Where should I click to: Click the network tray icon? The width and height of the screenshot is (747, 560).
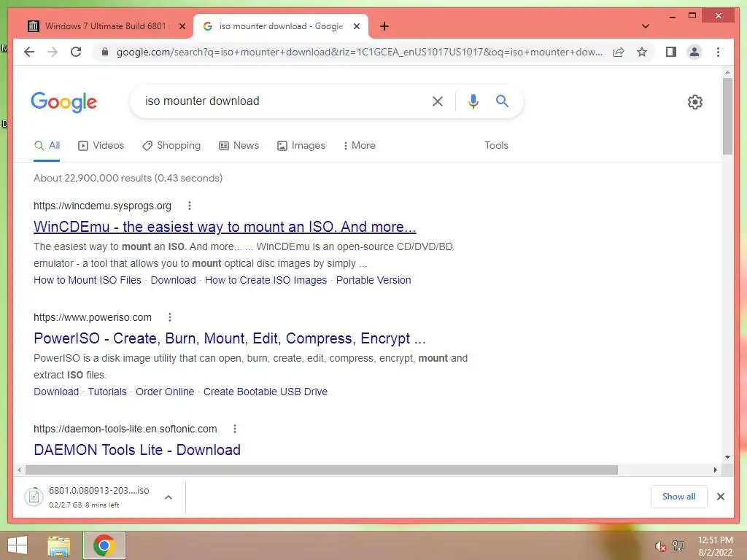(678, 545)
